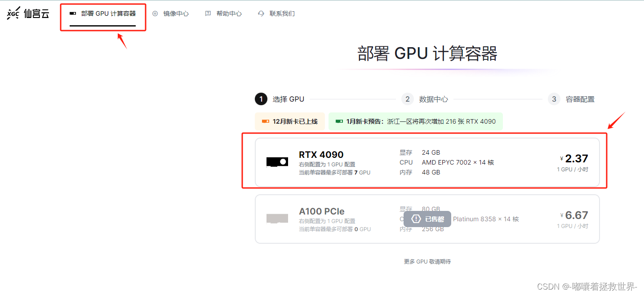Click the help icon beside 帮助中心
644x295 pixels.
(208, 13)
